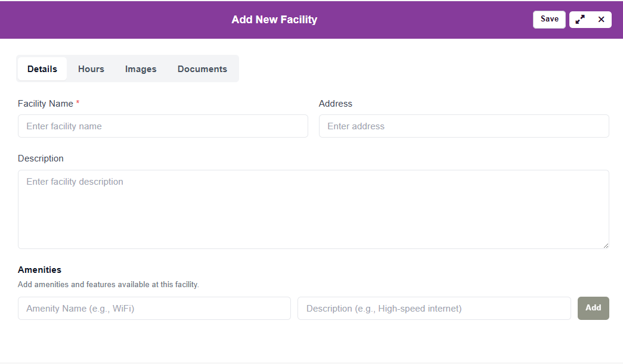The height and width of the screenshot is (364, 623).
Task: Close the Add New Facility dialog
Action: tap(601, 19)
